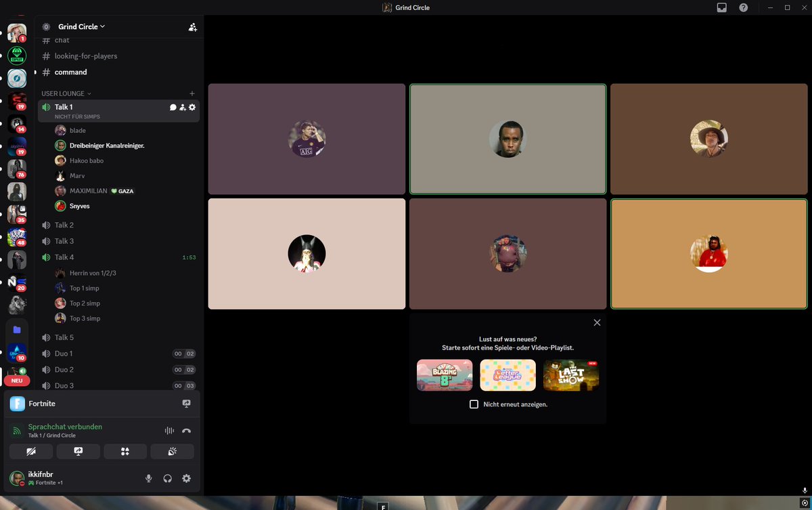
Task: Add a channel to USER LOUNGE with the plus icon
Action: point(192,93)
